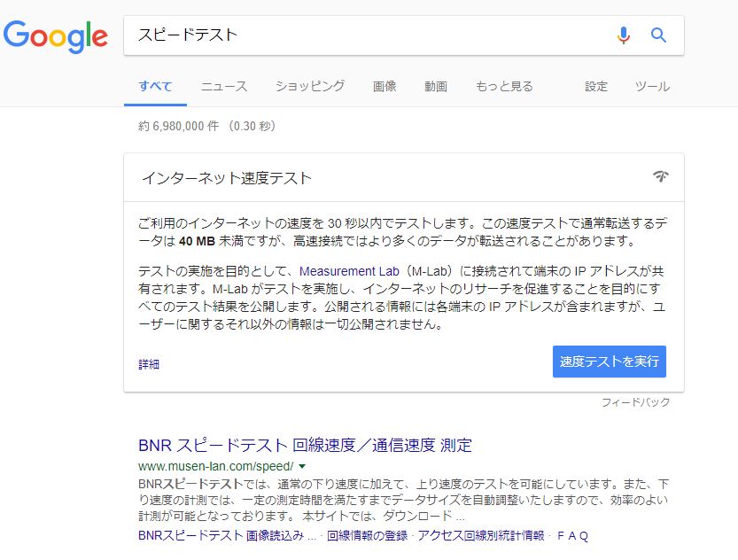Click the Google logo

point(56,36)
